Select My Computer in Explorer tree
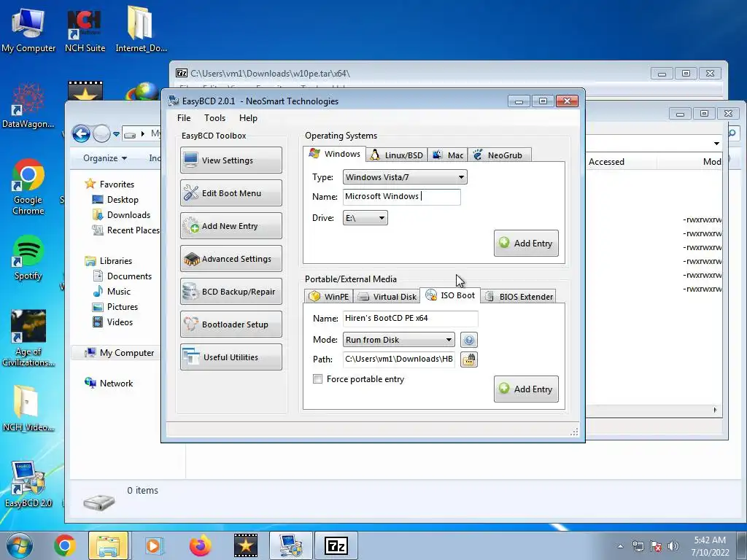This screenshot has height=560, width=747. tap(119, 353)
